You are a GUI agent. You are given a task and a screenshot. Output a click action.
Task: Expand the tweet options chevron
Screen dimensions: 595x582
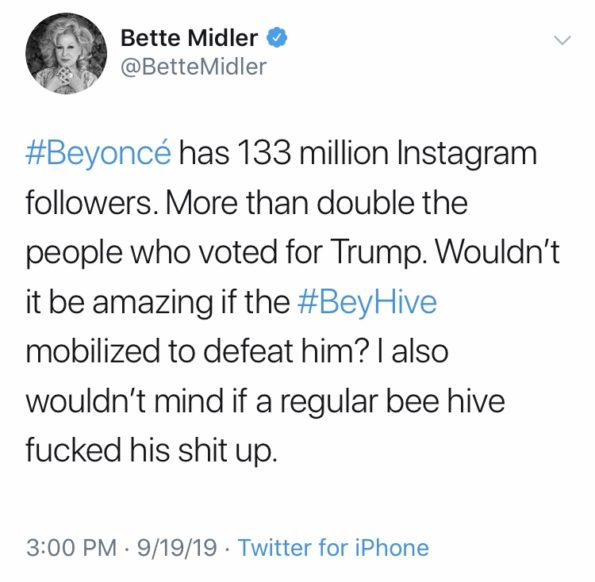[x=562, y=39]
